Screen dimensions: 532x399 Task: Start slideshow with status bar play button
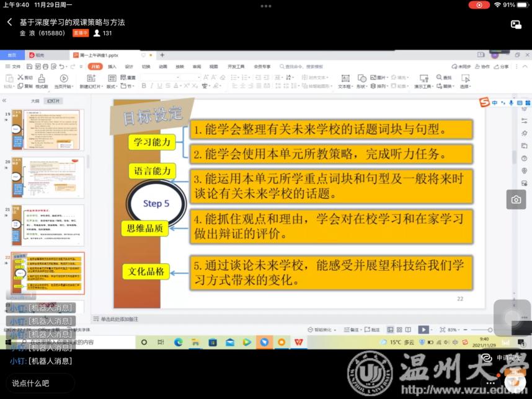click(x=423, y=330)
